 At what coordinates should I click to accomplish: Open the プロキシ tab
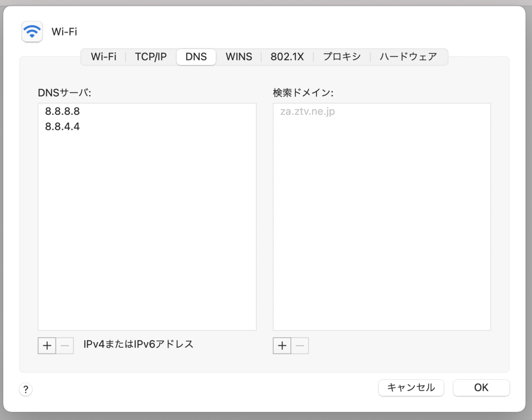pos(341,57)
